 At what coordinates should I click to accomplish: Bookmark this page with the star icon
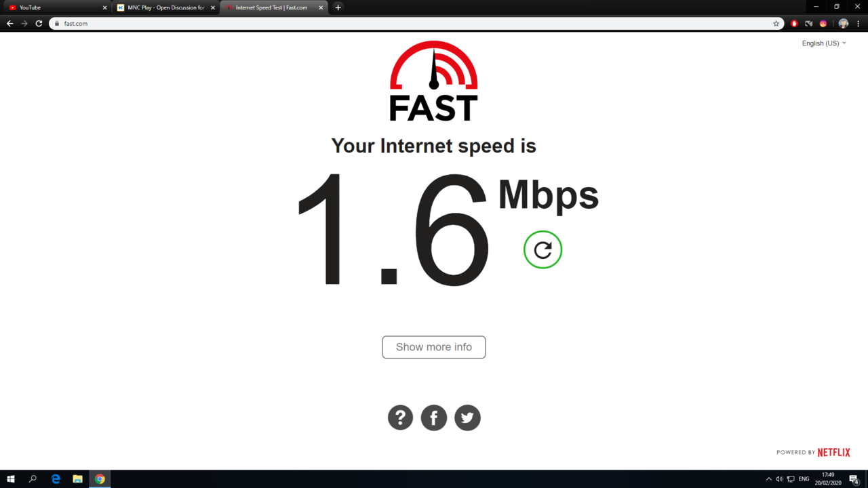[x=776, y=24]
